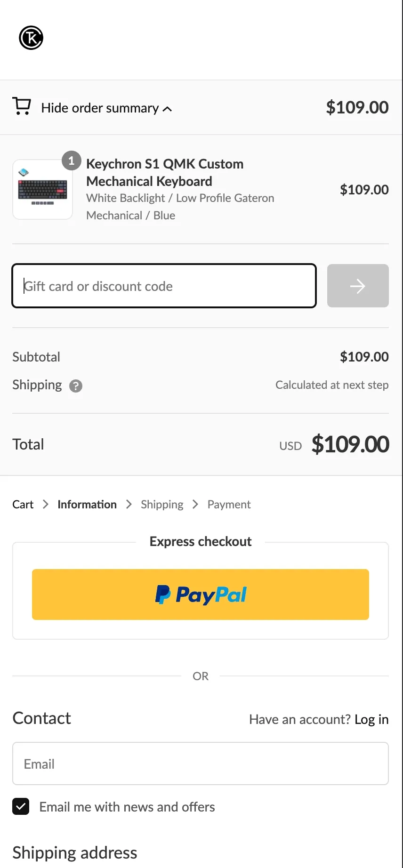The image size is (403, 868).
Task: Click the arrow icon to apply discount code
Action: pos(358,286)
